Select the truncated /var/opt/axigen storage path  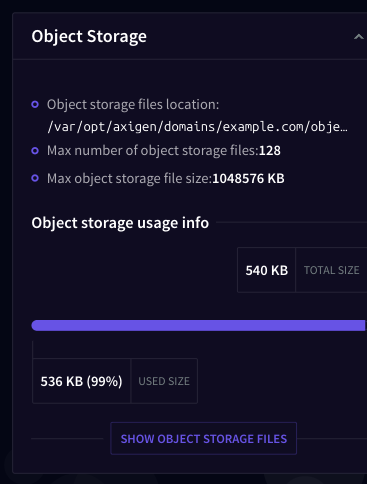pos(197,127)
